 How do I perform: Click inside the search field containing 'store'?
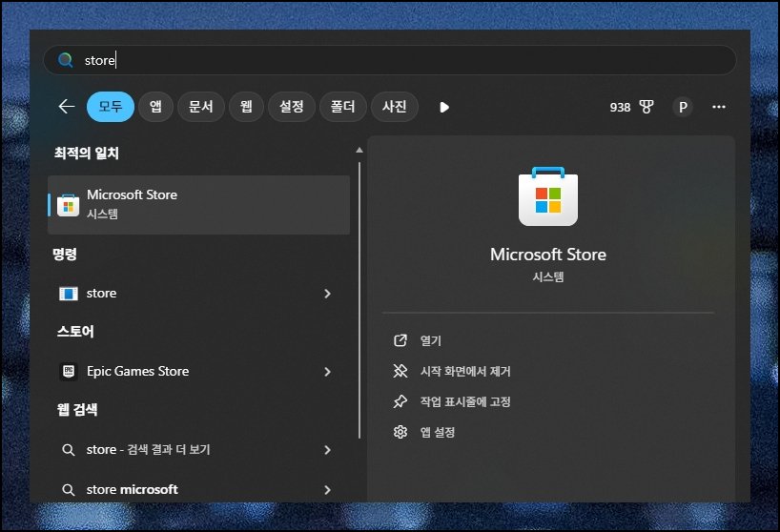pyautogui.click(x=389, y=60)
